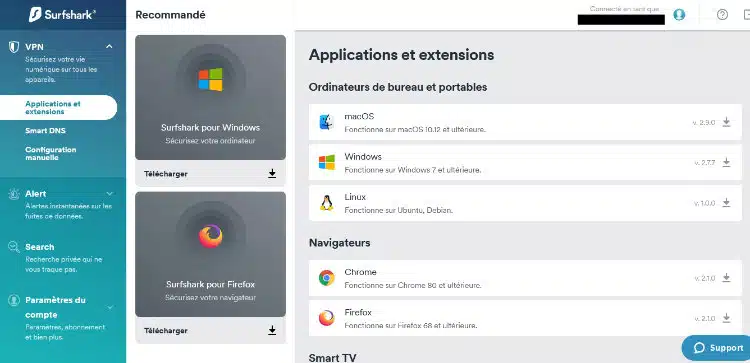Image resolution: width=750 pixels, height=363 pixels.
Task: Click the account avatar icon
Action: pos(679,15)
